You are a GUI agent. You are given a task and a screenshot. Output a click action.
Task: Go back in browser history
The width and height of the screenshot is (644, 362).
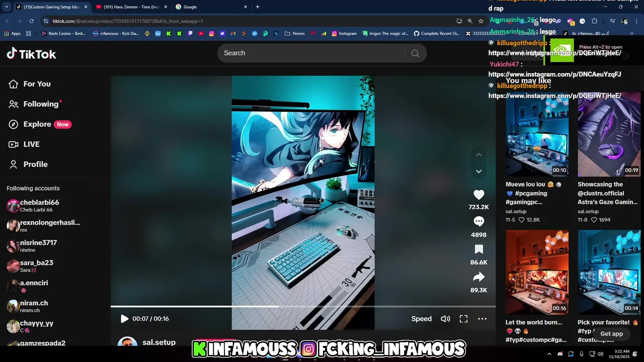click(x=7, y=21)
